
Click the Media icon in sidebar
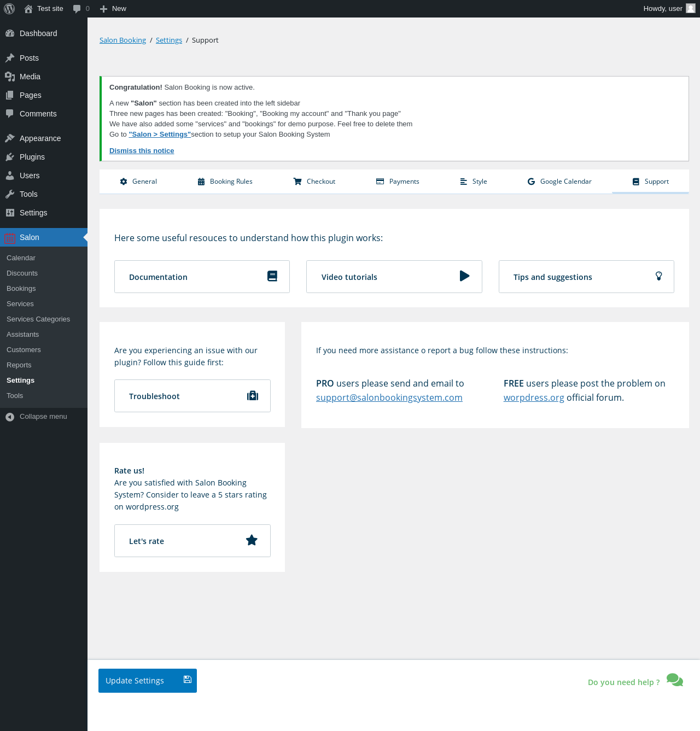pyautogui.click(x=10, y=77)
